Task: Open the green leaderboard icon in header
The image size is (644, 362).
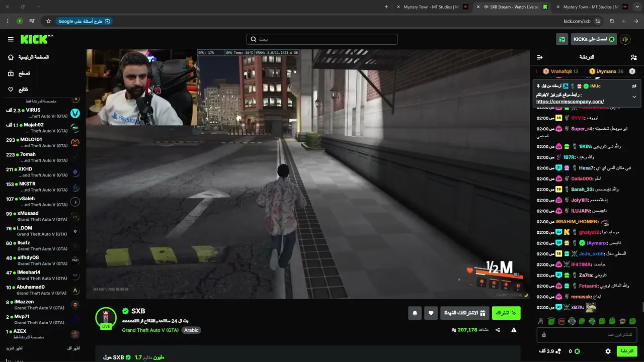Action: pos(562,39)
